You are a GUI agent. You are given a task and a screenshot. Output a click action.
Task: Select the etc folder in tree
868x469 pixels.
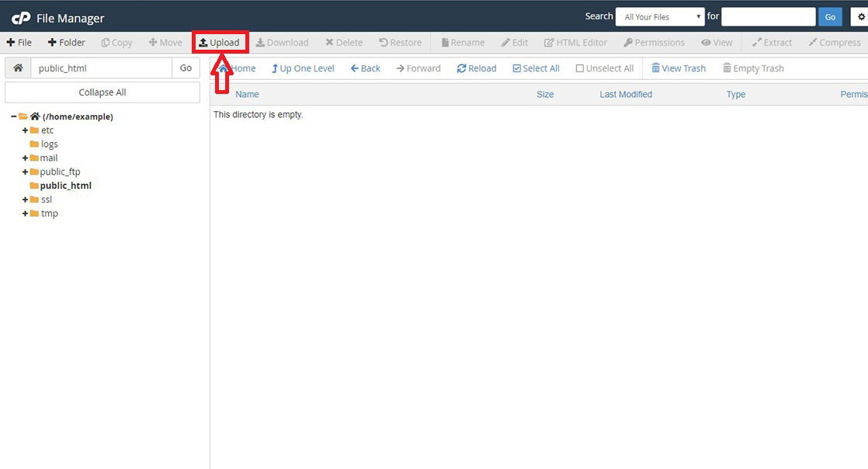[47, 130]
